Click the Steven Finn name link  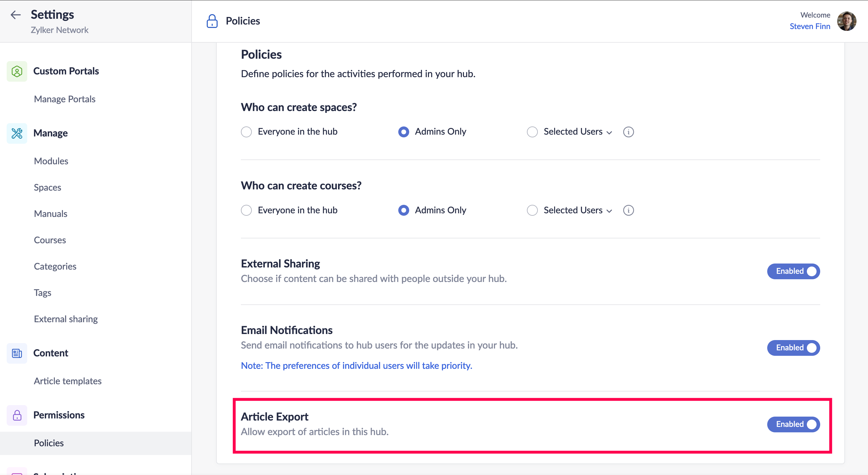coord(810,26)
